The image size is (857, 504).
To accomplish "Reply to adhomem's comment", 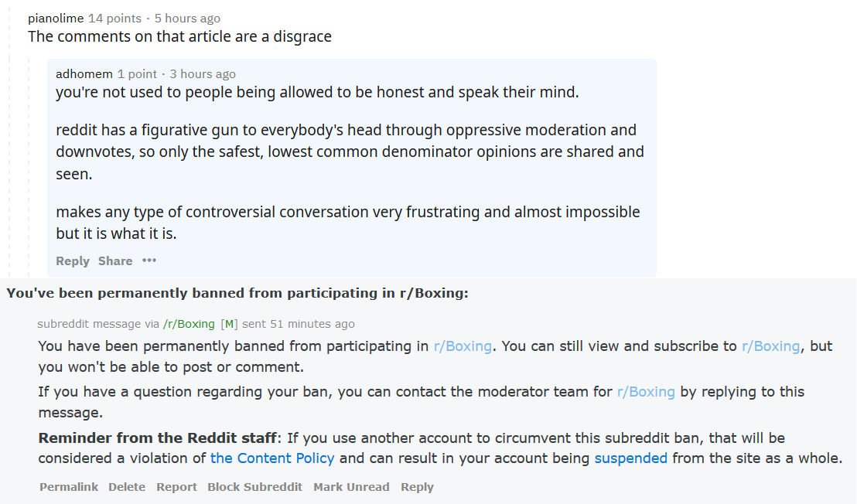I will point(72,261).
